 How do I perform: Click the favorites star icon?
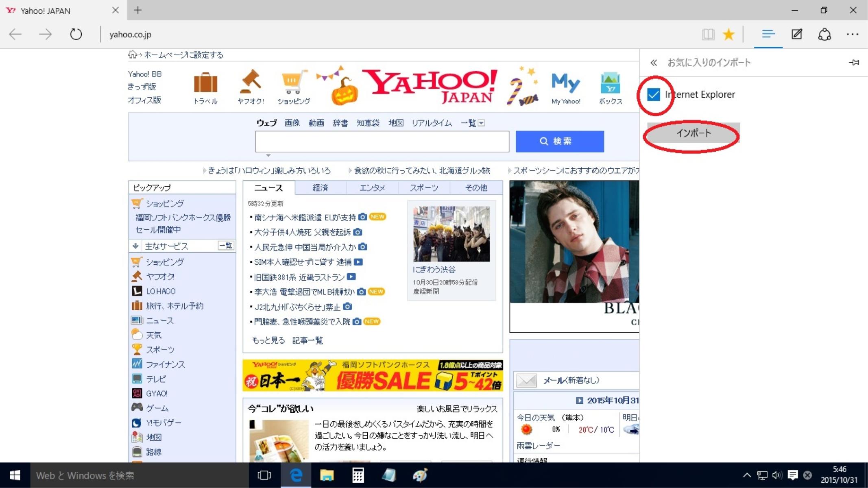(x=728, y=34)
